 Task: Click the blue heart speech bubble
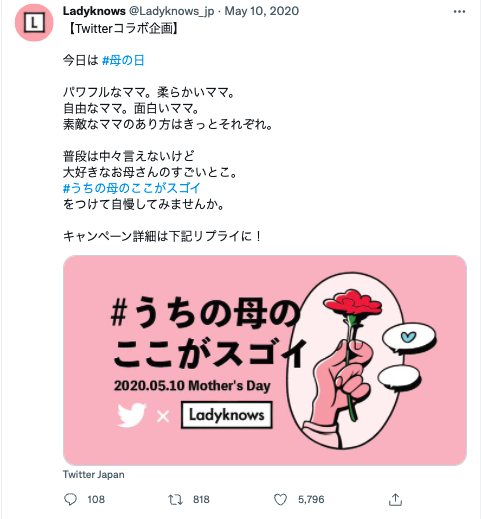pyautogui.click(x=409, y=339)
